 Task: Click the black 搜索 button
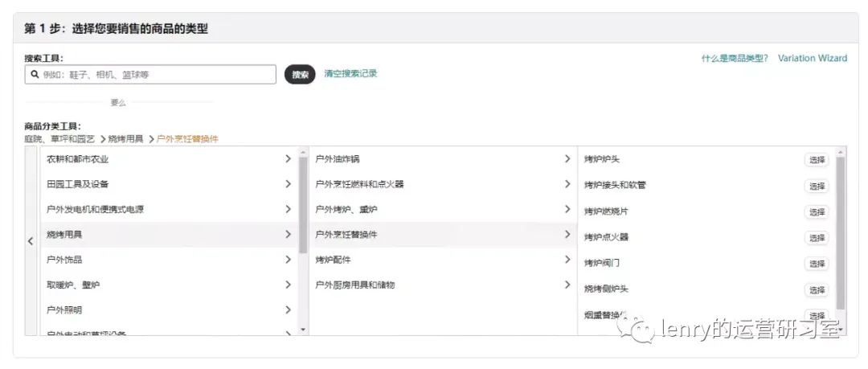300,75
